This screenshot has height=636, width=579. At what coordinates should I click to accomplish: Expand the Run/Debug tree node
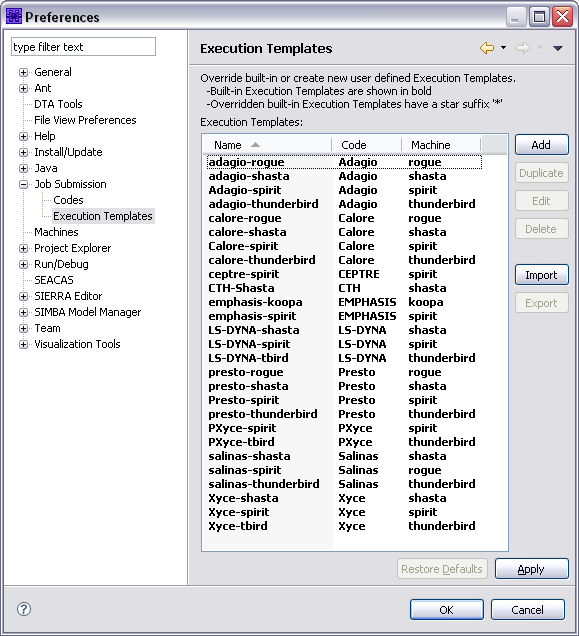24,264
